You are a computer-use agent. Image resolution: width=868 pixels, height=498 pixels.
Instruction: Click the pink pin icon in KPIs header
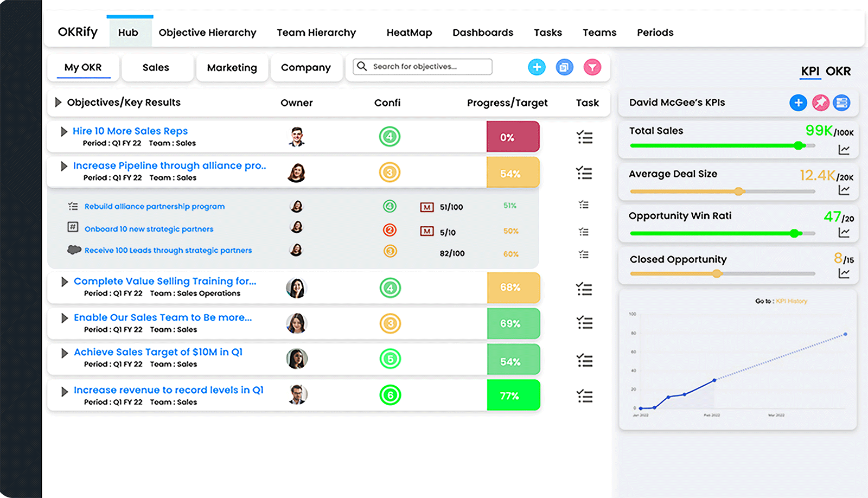820,103
